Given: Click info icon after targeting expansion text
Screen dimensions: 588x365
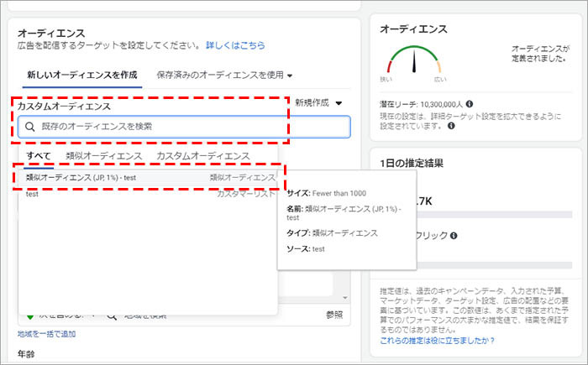Looking at the screenshot, I should pyautogui.click(x=453, y=127).
